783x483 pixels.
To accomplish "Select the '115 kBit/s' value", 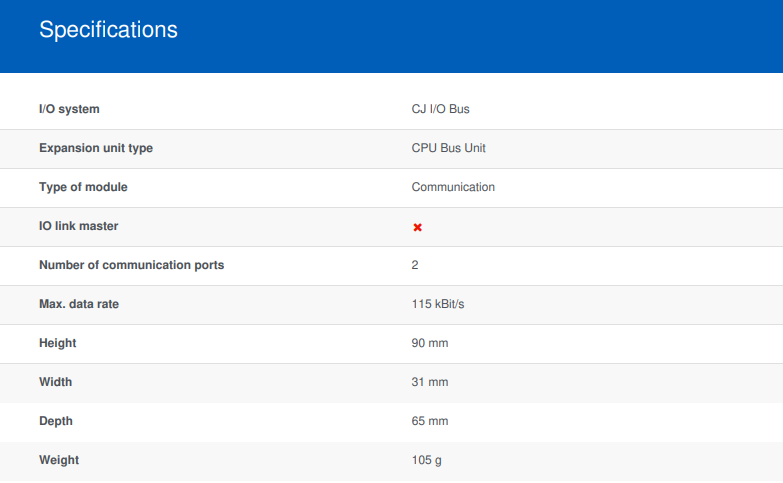I will coord(438,304).
